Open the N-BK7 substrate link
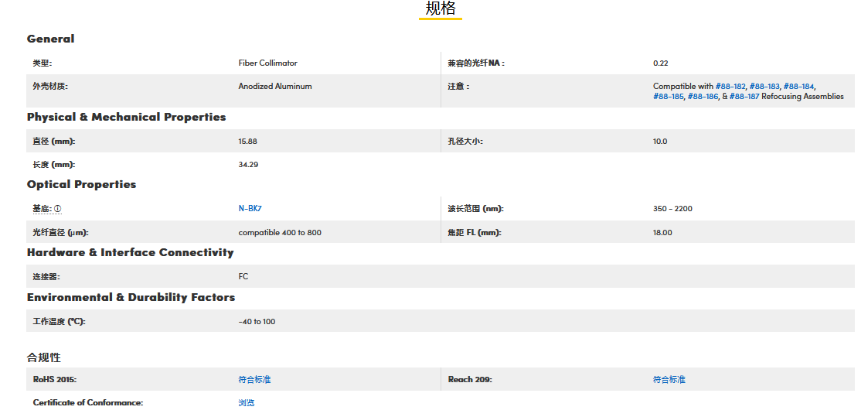 (x=250, y=208)
